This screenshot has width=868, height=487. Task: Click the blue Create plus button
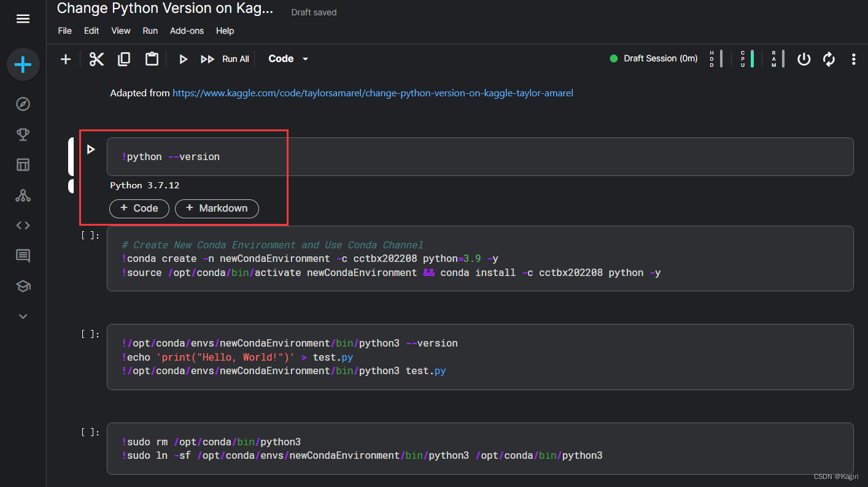point(23,64)
